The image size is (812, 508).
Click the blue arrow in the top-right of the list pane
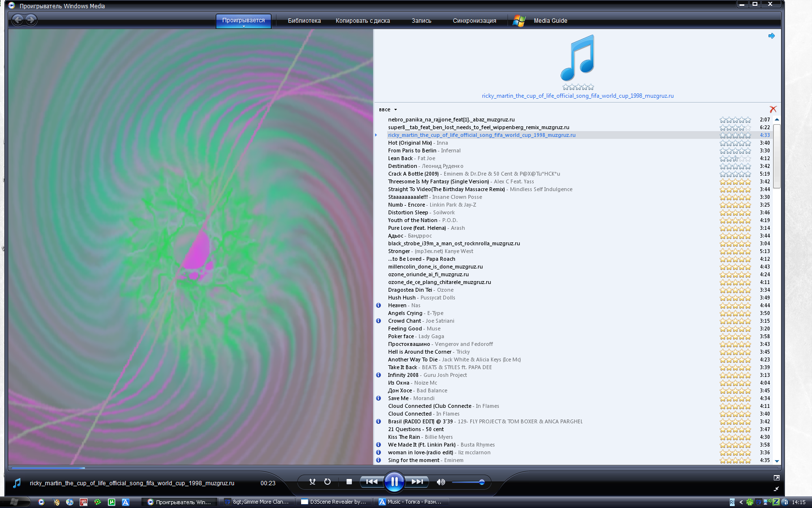[x=771, y=36]
